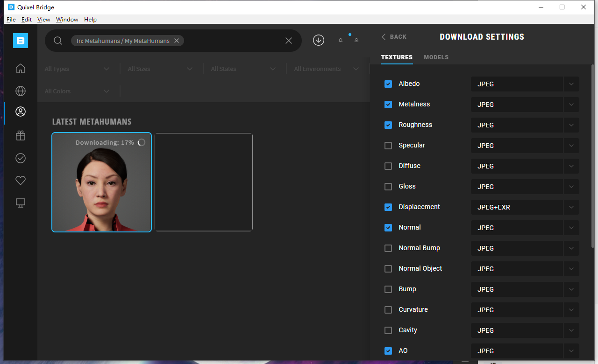The width and height of the screenshot is (598, 364).
Task: Switch to the TEXTURES tab
Action: (x=397, y=57)
